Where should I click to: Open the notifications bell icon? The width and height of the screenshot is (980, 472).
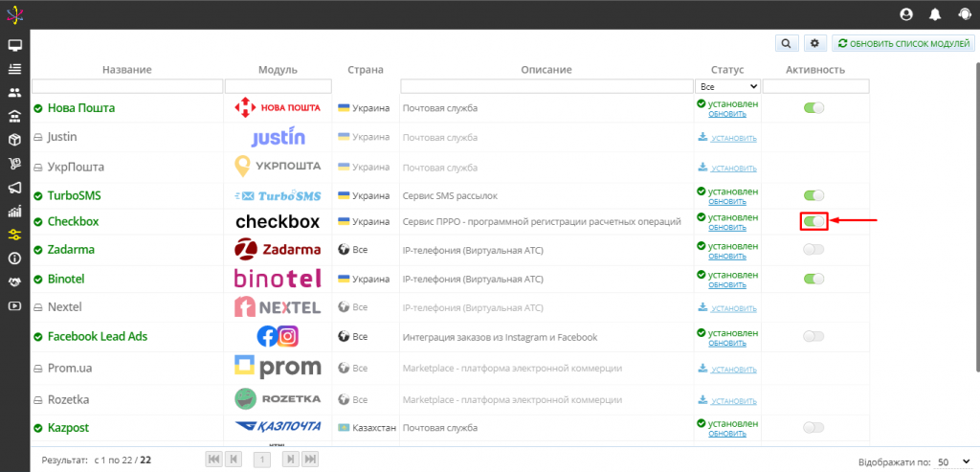coord(935,14)
